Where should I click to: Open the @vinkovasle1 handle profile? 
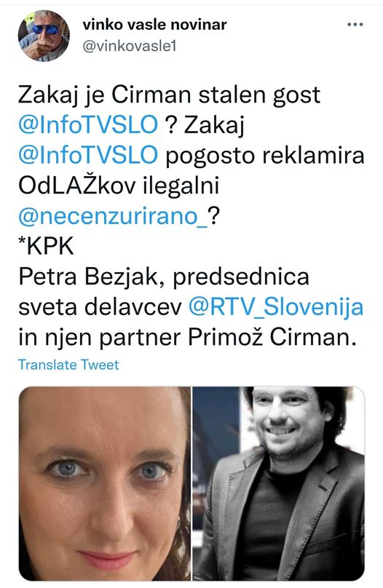point(129,46)
